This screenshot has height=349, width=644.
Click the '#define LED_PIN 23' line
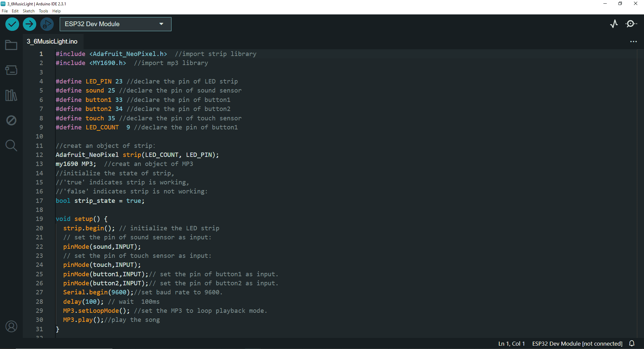(147, 81)
